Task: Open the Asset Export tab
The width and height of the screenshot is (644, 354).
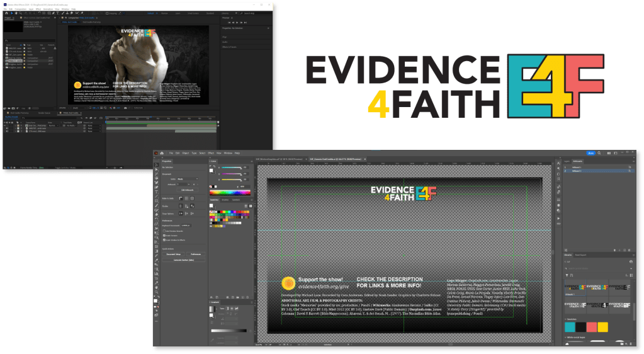Action: (580, 255)
